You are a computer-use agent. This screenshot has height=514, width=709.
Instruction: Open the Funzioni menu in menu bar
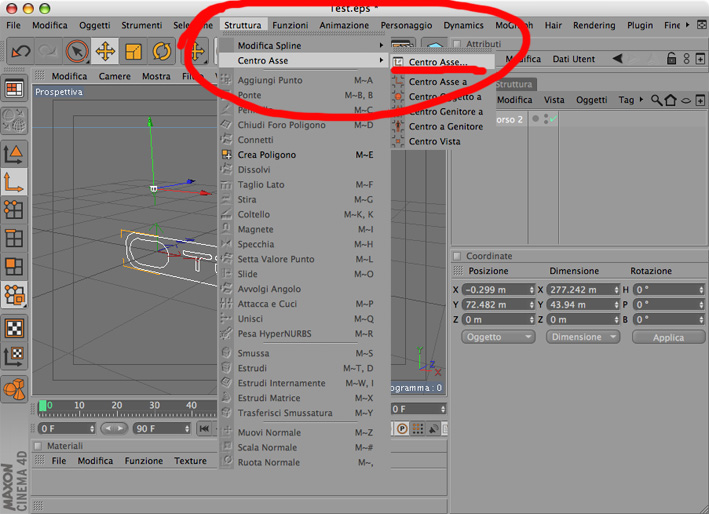pyautogui.click(x=290, y=25)
